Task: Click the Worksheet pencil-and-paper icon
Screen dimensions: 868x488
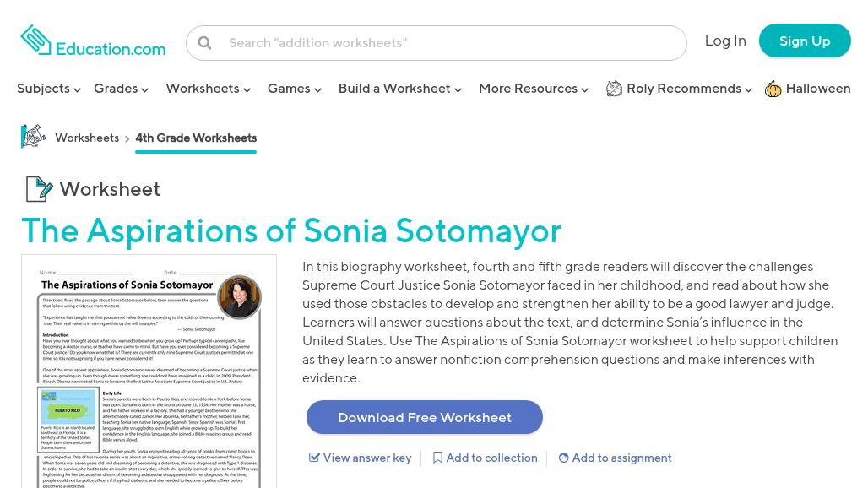Action: click(x=38, y=189)
